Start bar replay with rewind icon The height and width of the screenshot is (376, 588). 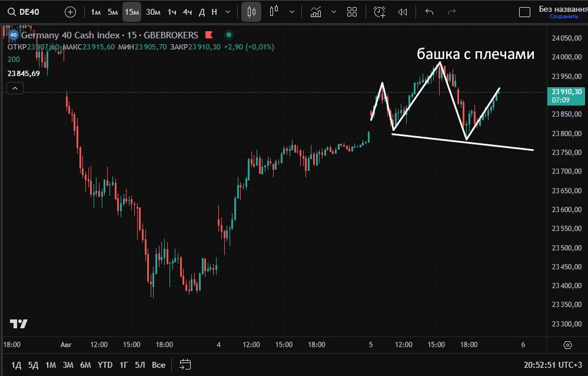pos(403,12)
